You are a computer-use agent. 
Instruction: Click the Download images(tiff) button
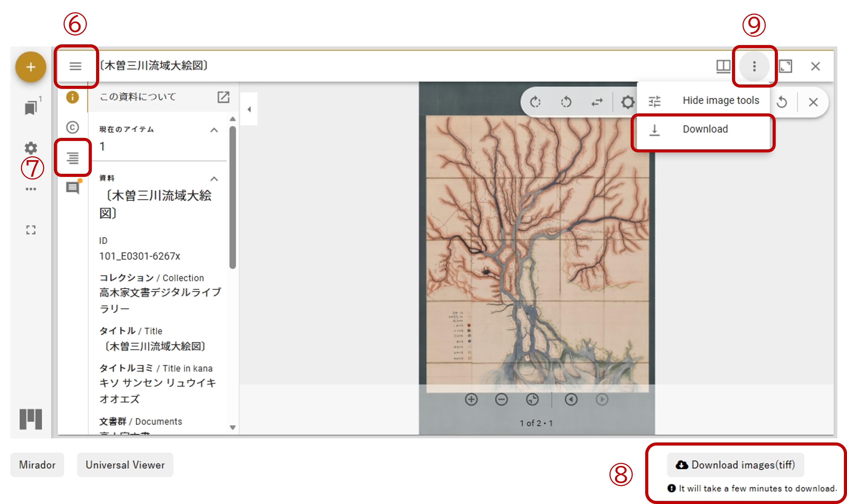tap(735, 465)
